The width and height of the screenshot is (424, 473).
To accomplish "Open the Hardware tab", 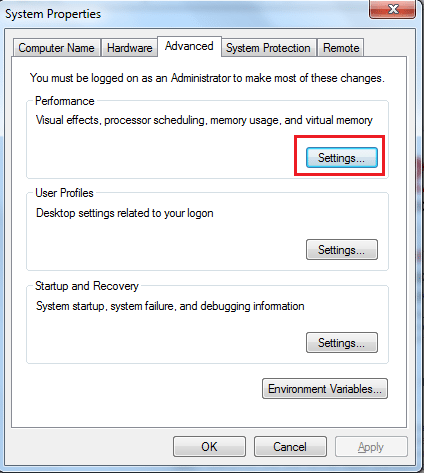I will [x=129, y=48].
